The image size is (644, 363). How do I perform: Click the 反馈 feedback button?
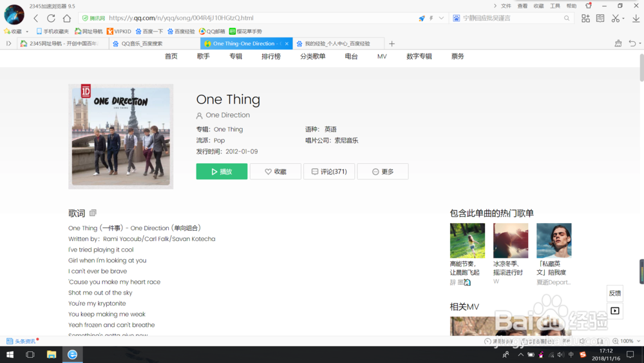click(x=615, y=293)
